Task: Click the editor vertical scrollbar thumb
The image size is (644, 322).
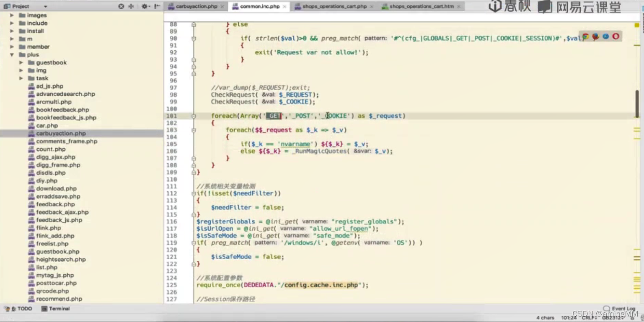Action: coord(638,104)
